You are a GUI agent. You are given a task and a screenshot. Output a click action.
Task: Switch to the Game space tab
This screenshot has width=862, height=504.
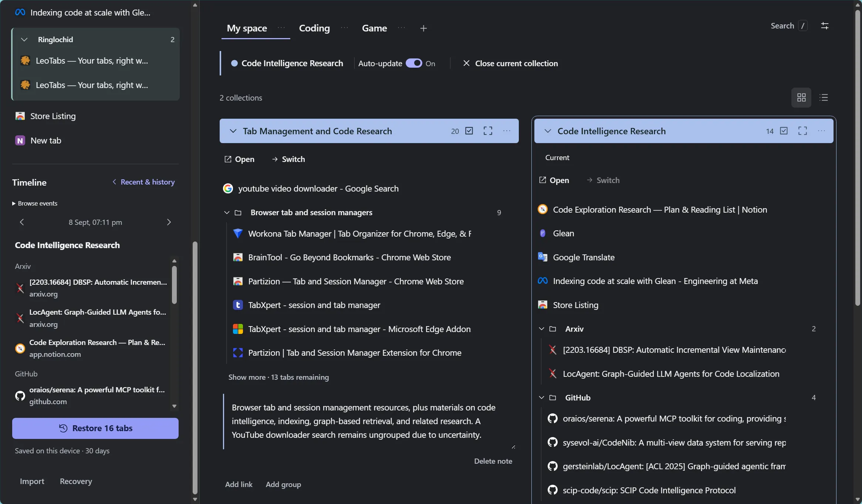pyautogui.click(x=374, y=28)
